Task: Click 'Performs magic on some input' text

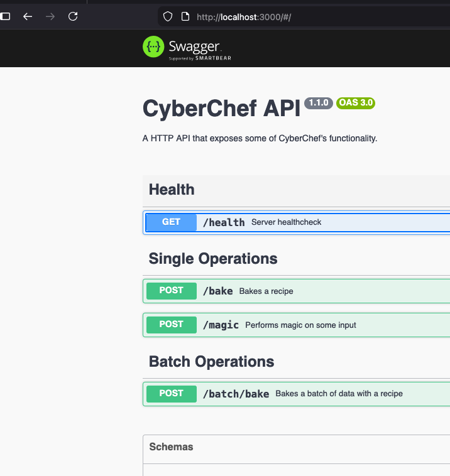Action: pyautogui.click(x=300, y=325)
